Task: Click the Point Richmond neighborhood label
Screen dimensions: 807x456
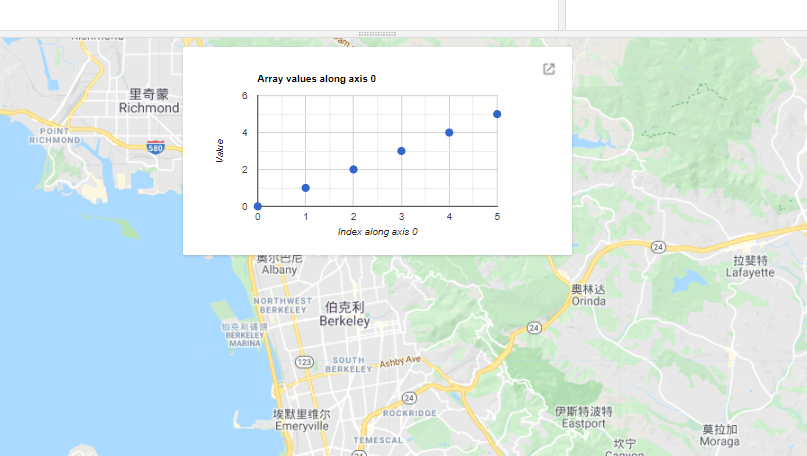Action: (x=55, y=135)
